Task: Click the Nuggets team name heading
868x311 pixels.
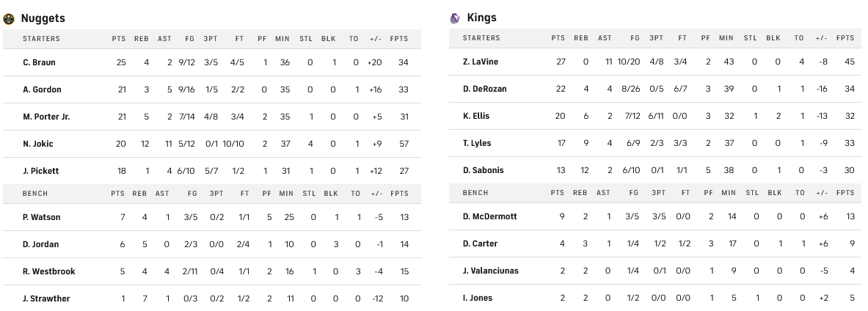Action: 43,18
